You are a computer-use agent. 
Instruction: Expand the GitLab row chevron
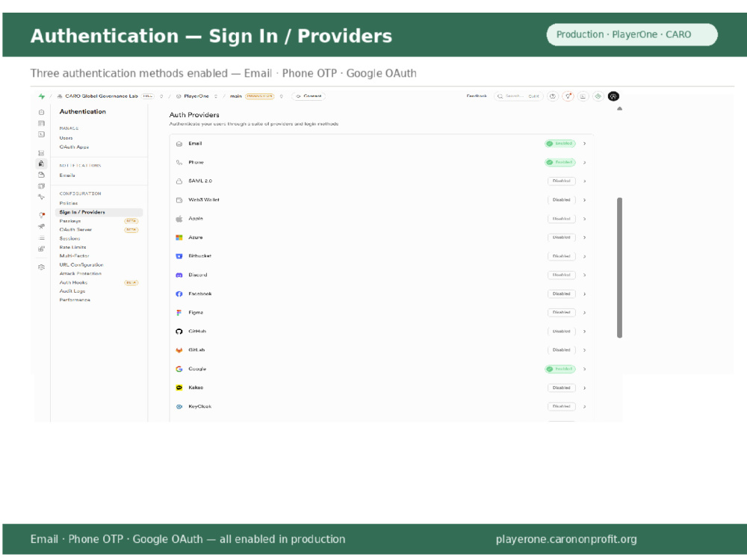click(x=585, y=350)
